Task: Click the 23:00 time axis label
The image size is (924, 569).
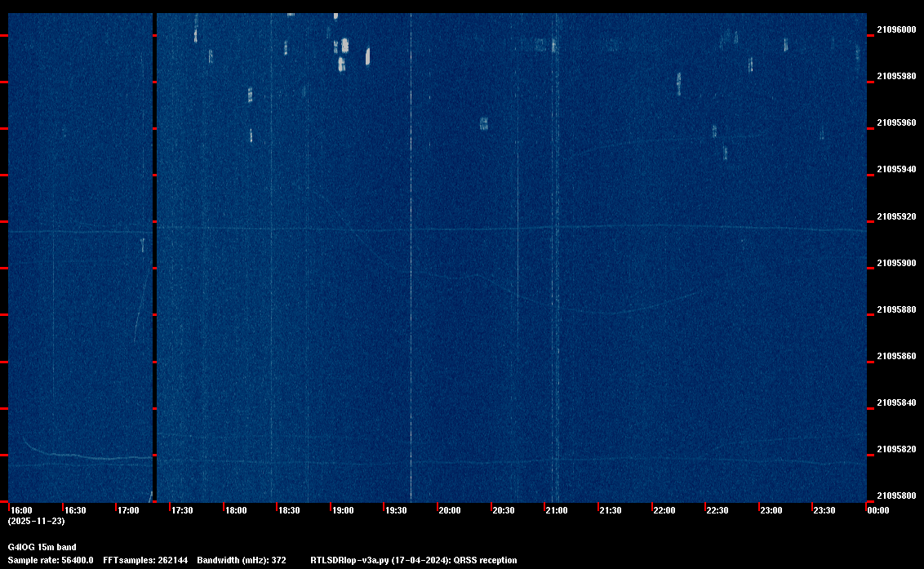Action: (771, 510)
